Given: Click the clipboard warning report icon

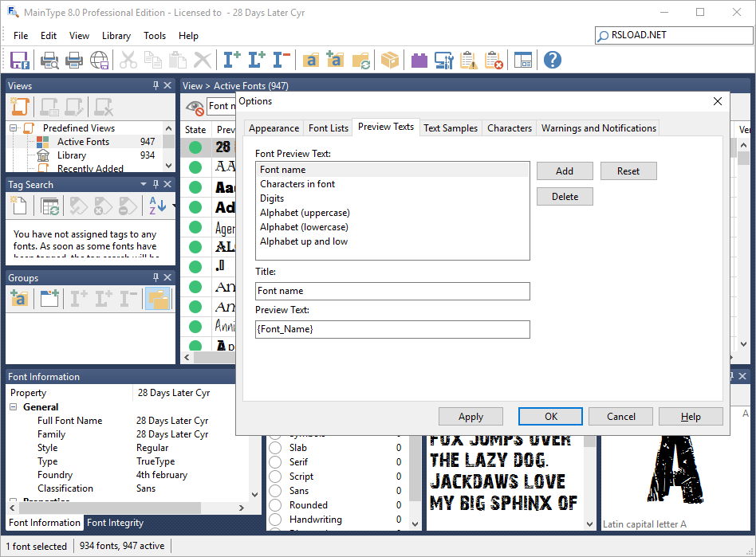Looking at the screenshot, I should click(x=469, y=61).
